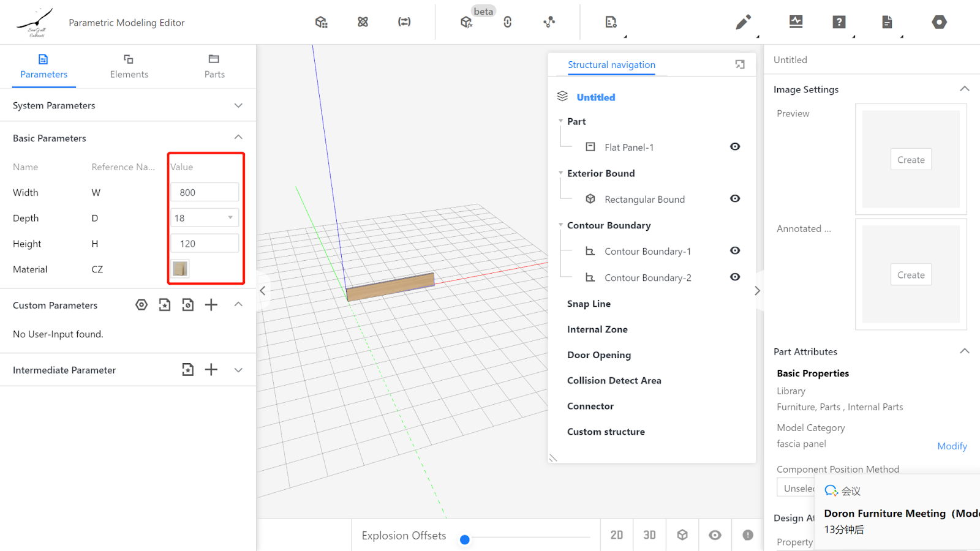This screenshot has width=980, height=551.
Task: Click the add Custom Parameter plus icon
Action: point(211,305)
